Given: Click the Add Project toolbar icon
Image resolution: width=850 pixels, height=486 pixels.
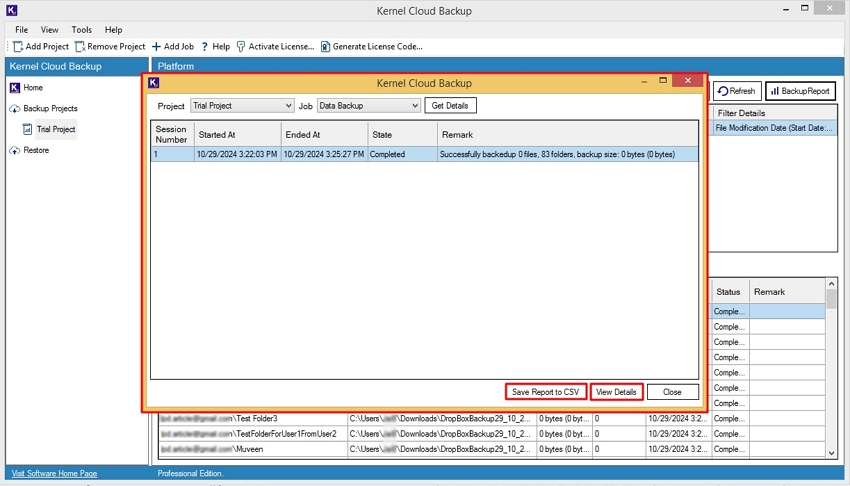Looking at the screenshot, I should coord(18,47).
